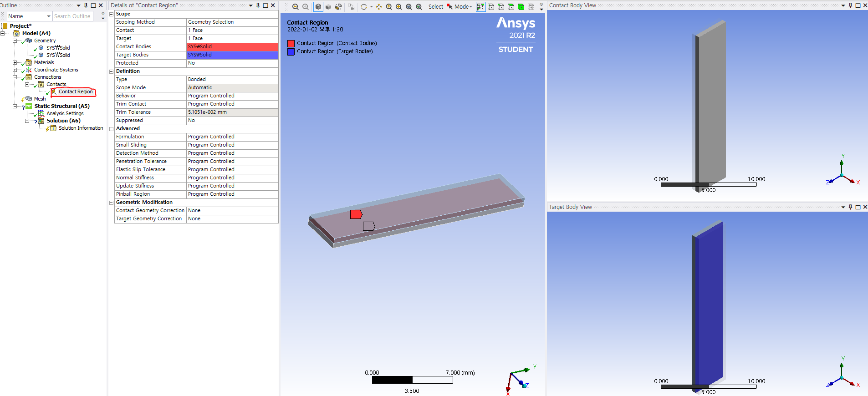The height and width of the screenshot is (396, 868).
Task: Select the first SYS\Solid geometry body
Action: pyautogui.click(x=58, y=48)
